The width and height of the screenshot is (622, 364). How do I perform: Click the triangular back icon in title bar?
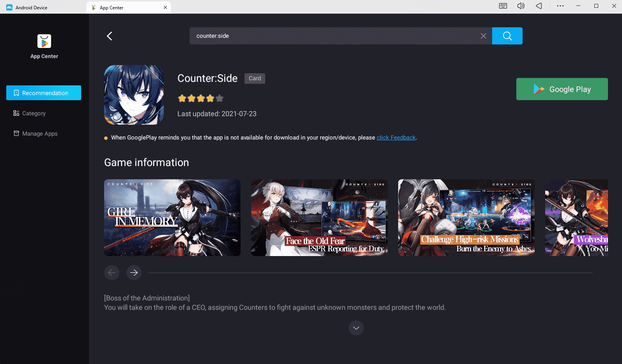539,6
